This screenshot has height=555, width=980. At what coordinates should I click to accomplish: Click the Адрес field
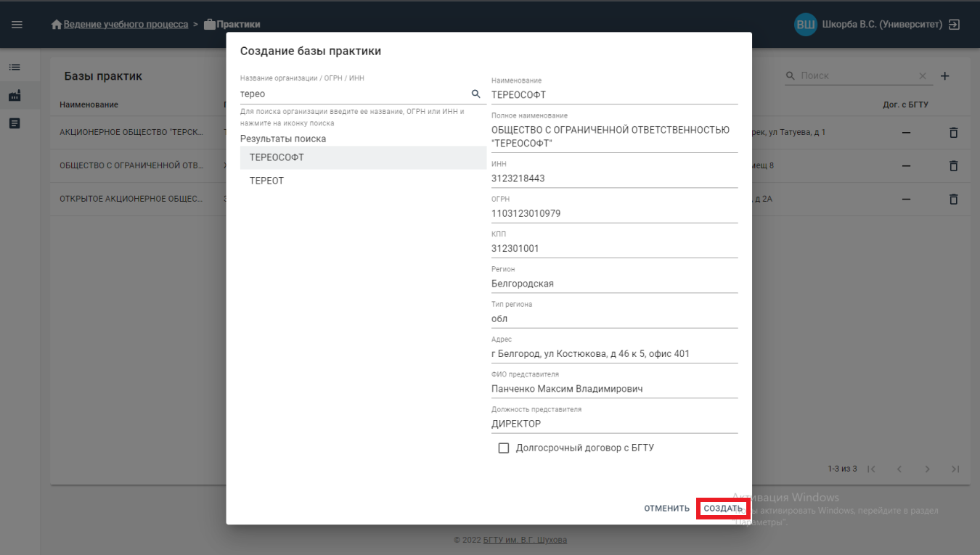pos(614,354)
